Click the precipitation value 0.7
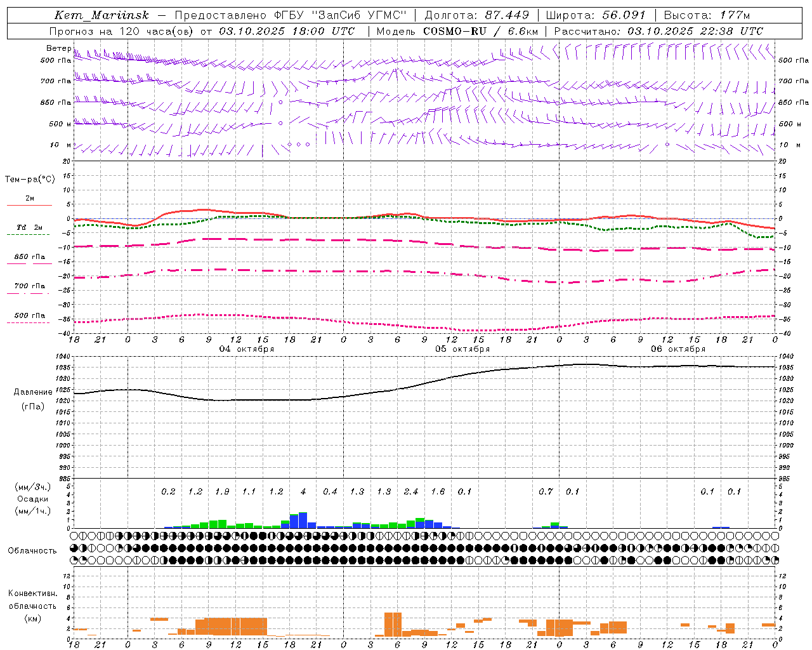 tap(546, 492)
